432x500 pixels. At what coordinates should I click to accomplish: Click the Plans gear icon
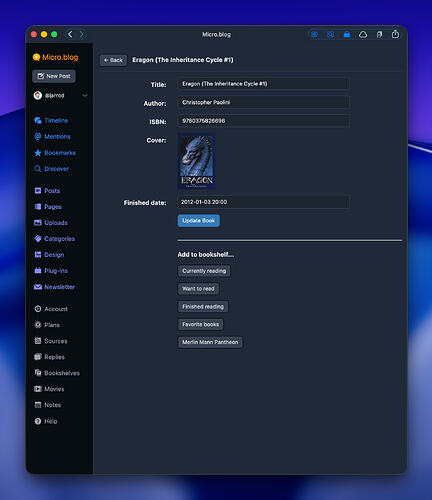coord(38,325)
